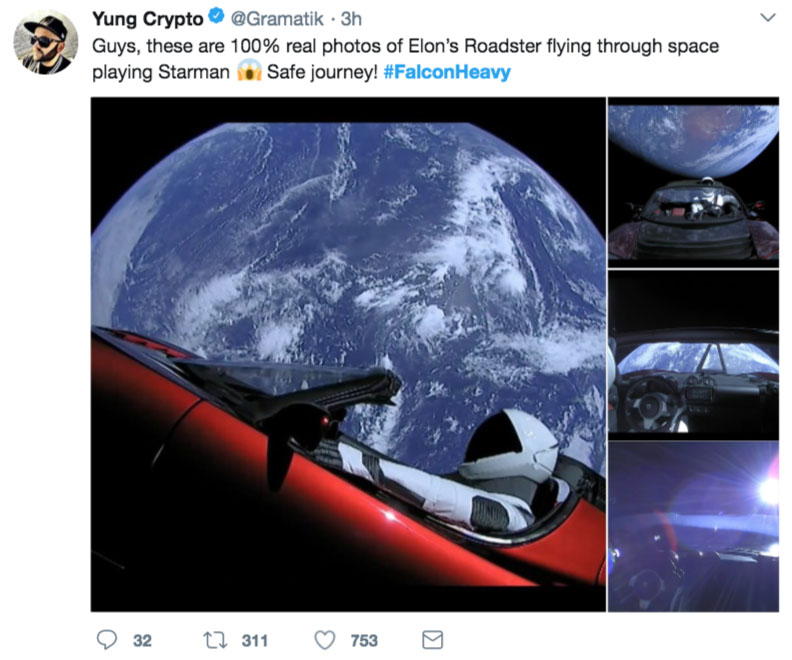
Task: Click the 32 replies count
Action: (x=142, y=640)
